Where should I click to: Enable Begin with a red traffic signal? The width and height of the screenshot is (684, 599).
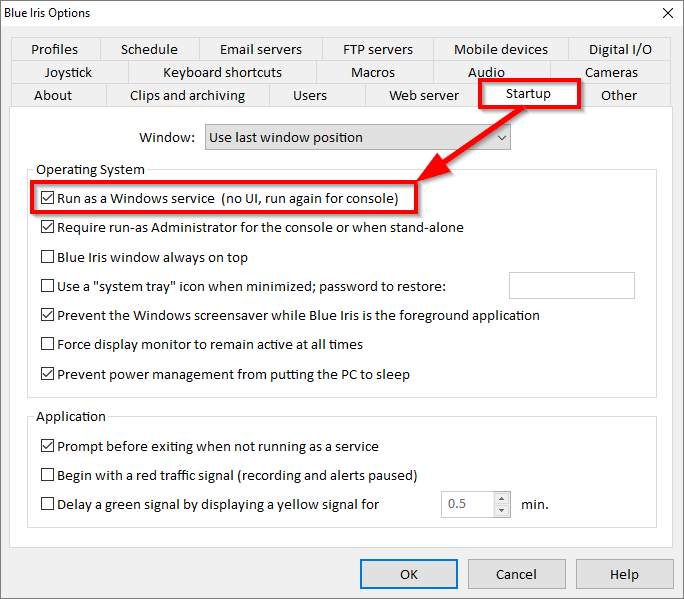(47, 475)
